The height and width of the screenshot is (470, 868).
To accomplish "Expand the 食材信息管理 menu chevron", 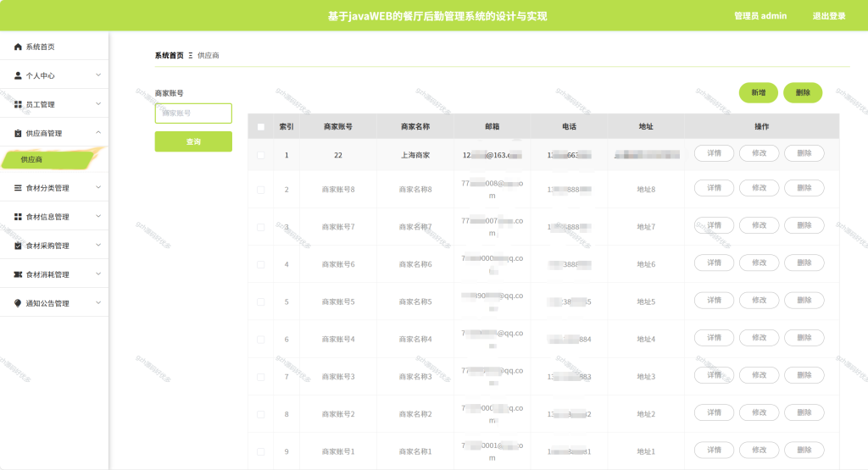I will 98,216.
